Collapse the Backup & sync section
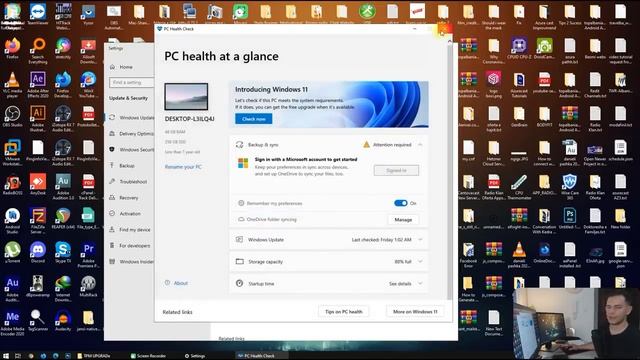This screenshot has width=640, height=360. (420, 144)
